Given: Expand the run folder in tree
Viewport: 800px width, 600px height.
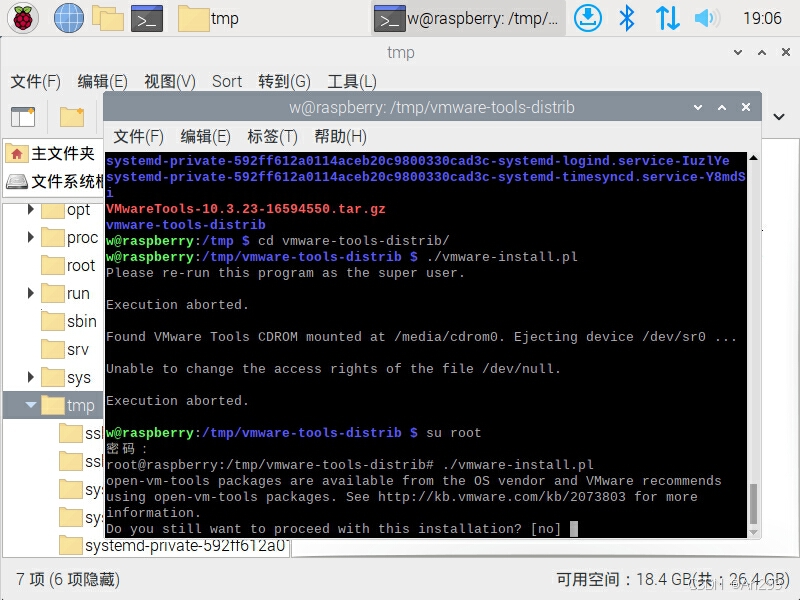Looking at the screenshot, I should pyautogui.click(x=31, y=293).
